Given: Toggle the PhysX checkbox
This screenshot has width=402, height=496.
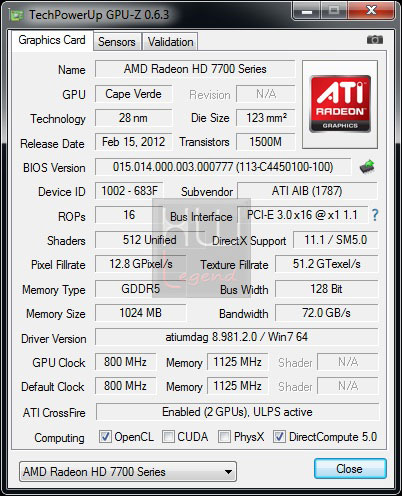Looking at the screenshot, I should pos(224,437).
